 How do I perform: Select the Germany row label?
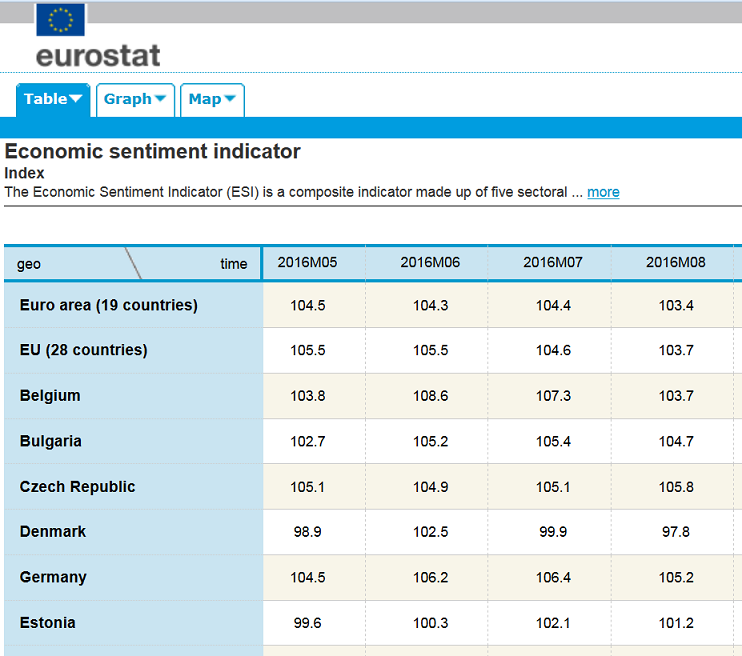(x=53, y=577)
